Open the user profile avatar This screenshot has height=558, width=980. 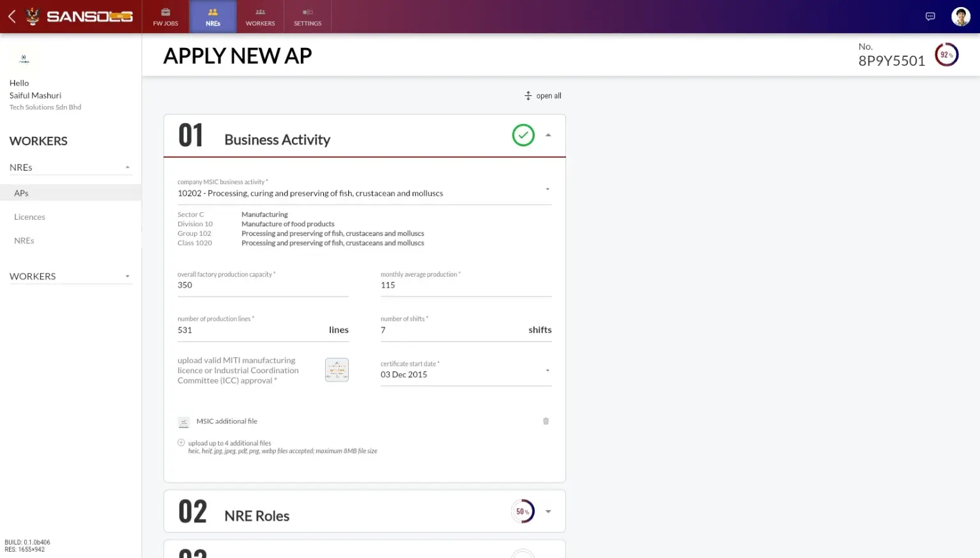pyautogui.click(x=961, y=17)
